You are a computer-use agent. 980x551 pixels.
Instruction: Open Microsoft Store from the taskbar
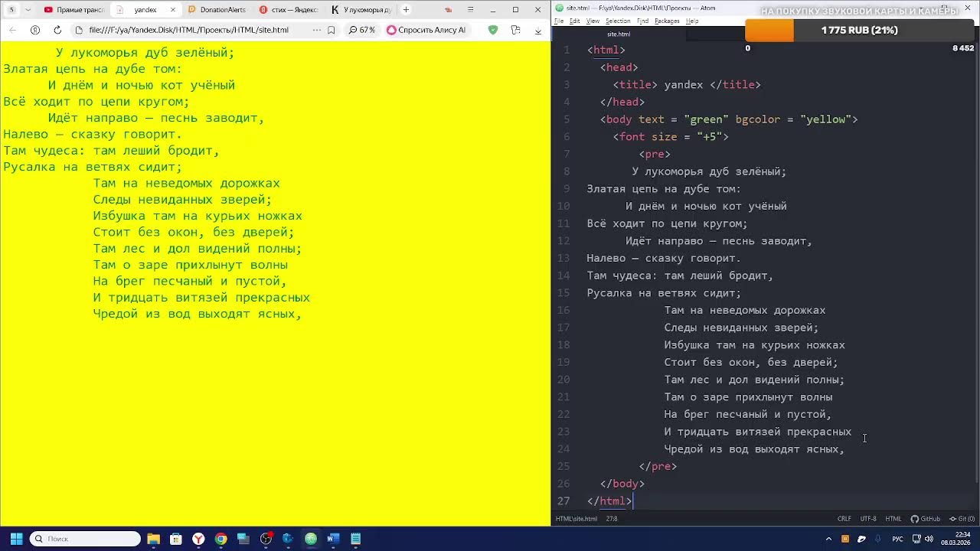pos(175,539)
